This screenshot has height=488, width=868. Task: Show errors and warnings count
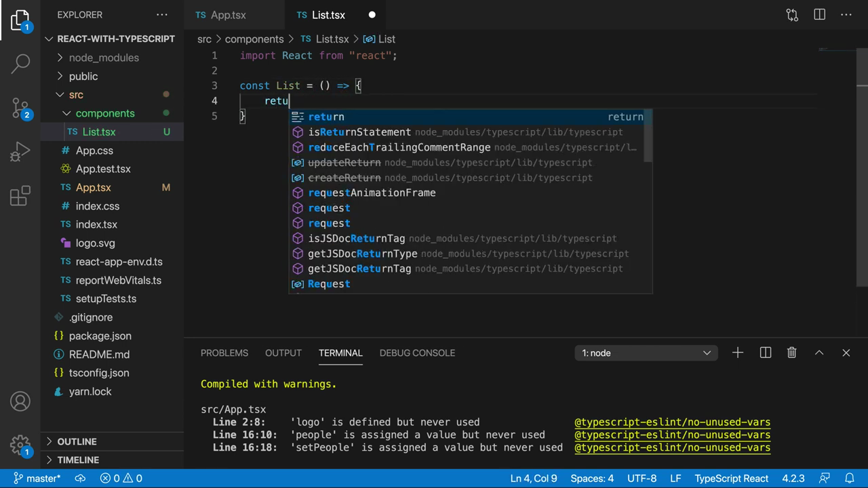(x=121, y=478)
